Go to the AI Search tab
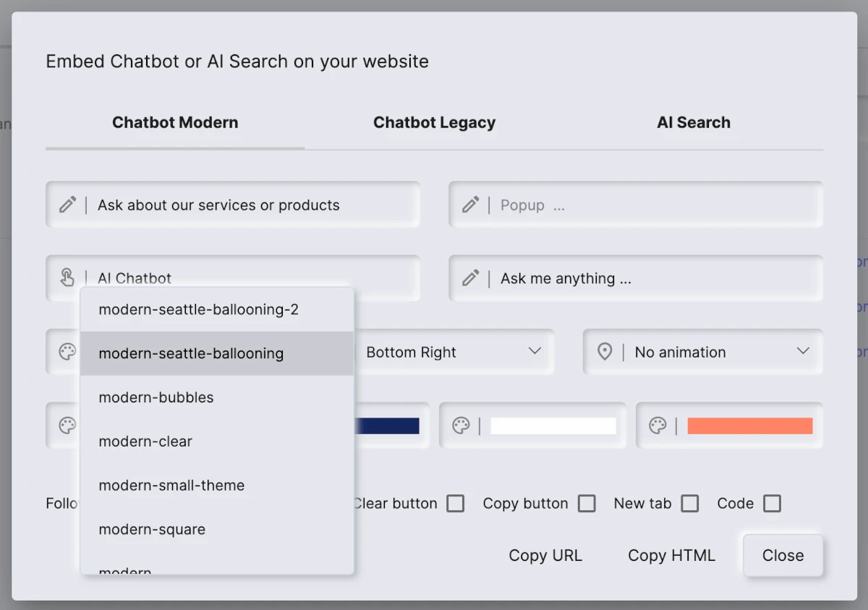 (x=694, y=123)
